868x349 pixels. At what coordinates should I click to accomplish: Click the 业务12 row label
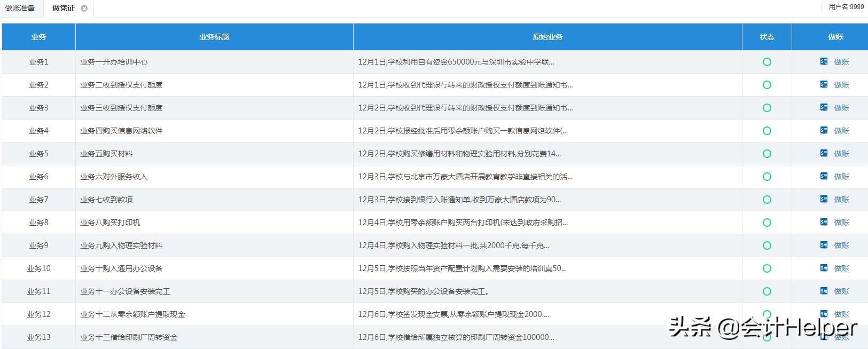(x=38, y=314)
